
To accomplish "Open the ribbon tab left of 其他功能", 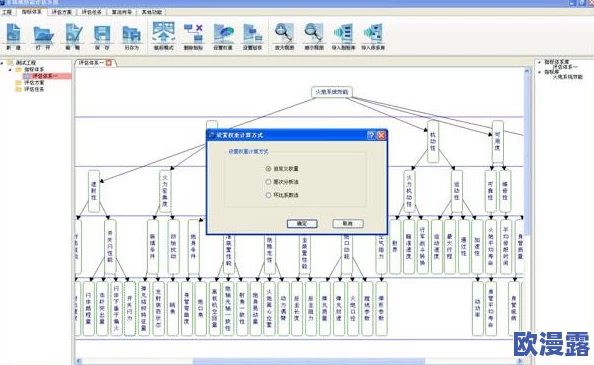I will click(x=122, y=12).
